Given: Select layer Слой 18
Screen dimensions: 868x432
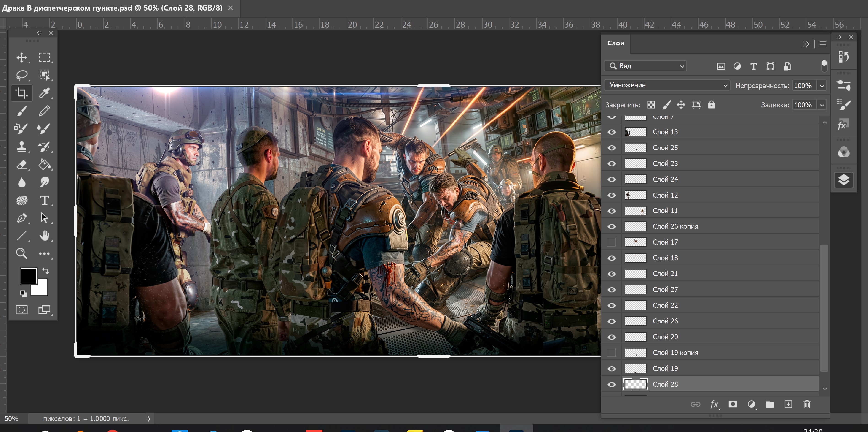Looking at the screenshot, I should 720,258.
